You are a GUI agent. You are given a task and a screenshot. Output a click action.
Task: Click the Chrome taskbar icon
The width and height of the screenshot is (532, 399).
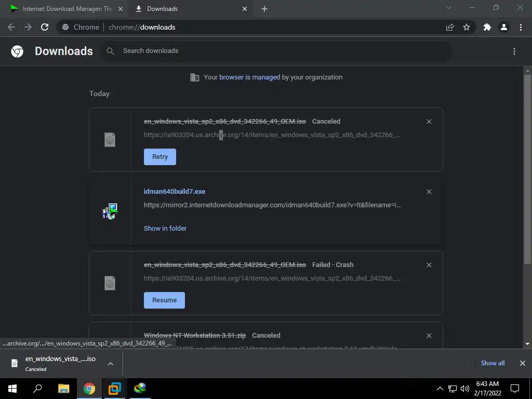point(89,389)
